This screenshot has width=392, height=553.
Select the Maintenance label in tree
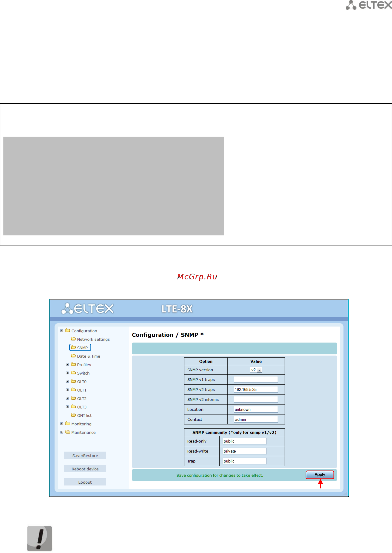[x=83, y=432]
